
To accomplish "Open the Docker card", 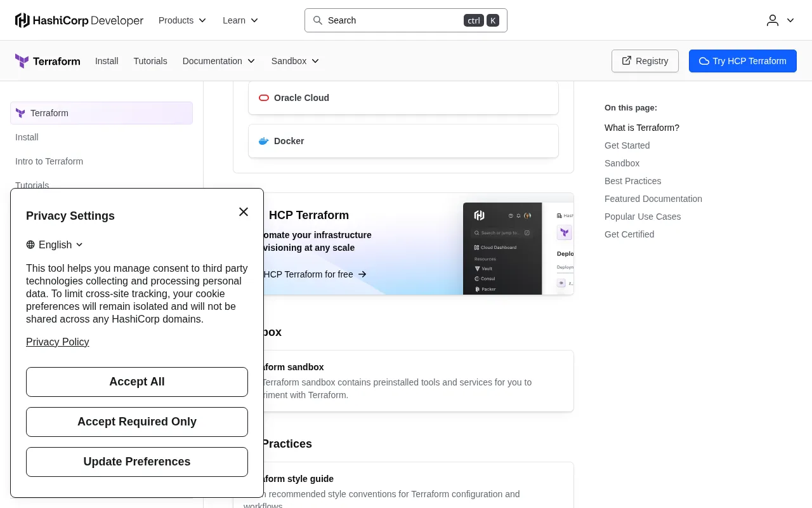I will pyautogui.click(x=403, y=141).
